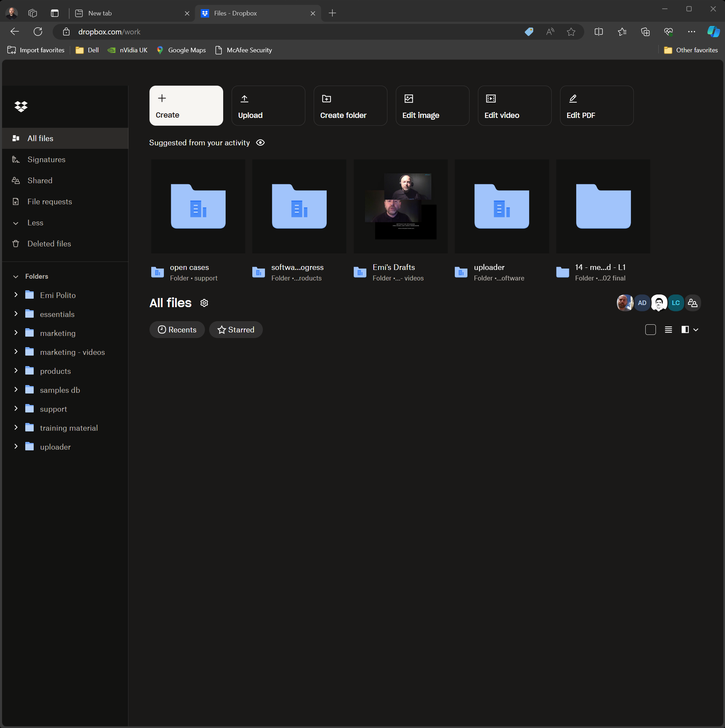Click the Create new item button
Image resolution: width=725 pixels, height=728 pixels.
[186, 105]
